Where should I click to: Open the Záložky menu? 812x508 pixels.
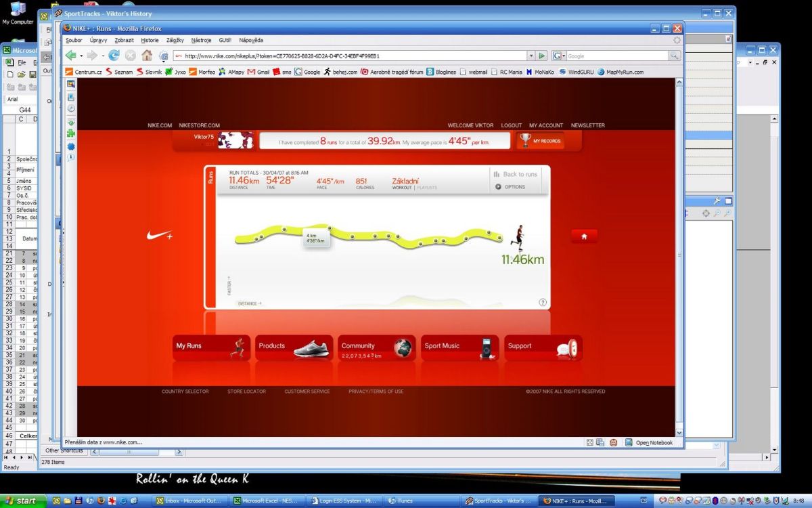tap(175, 40)
